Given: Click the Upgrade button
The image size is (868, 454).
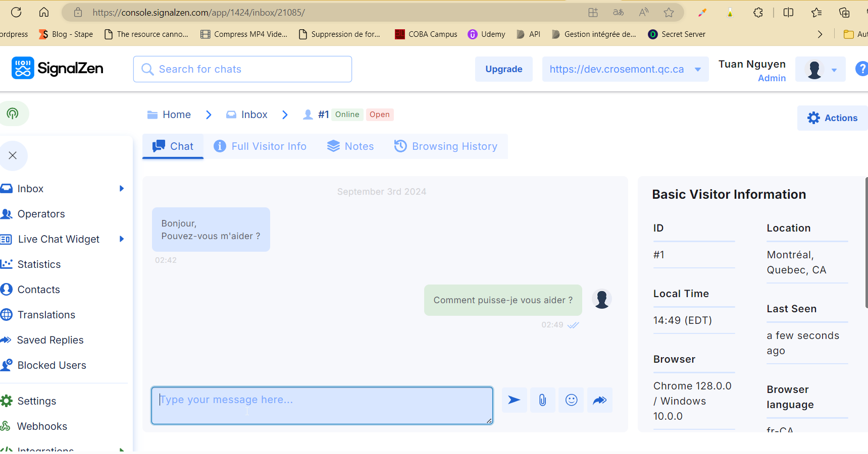Looking at the screenshot, I should [x=503, y=69].
